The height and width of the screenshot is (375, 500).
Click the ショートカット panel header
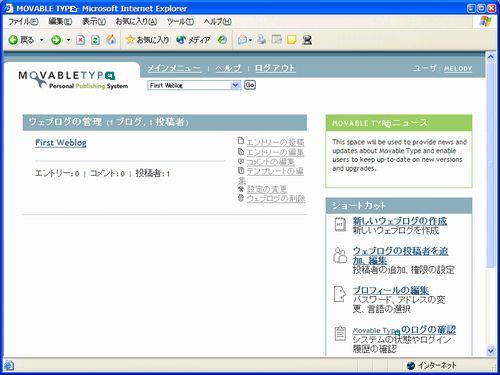[x=399, y=205]
